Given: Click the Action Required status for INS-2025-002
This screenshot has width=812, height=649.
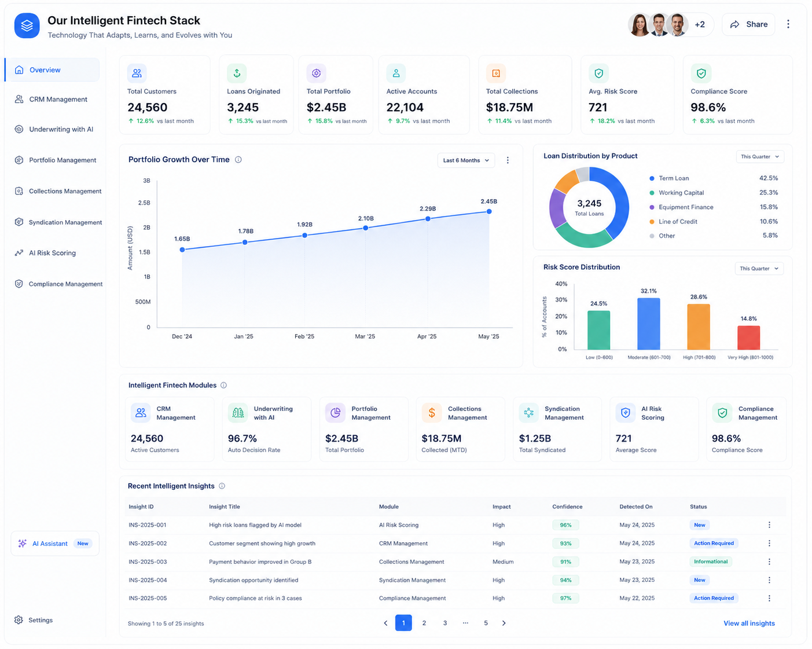Looking at the screenshot, I should click(x=714, y=544).
